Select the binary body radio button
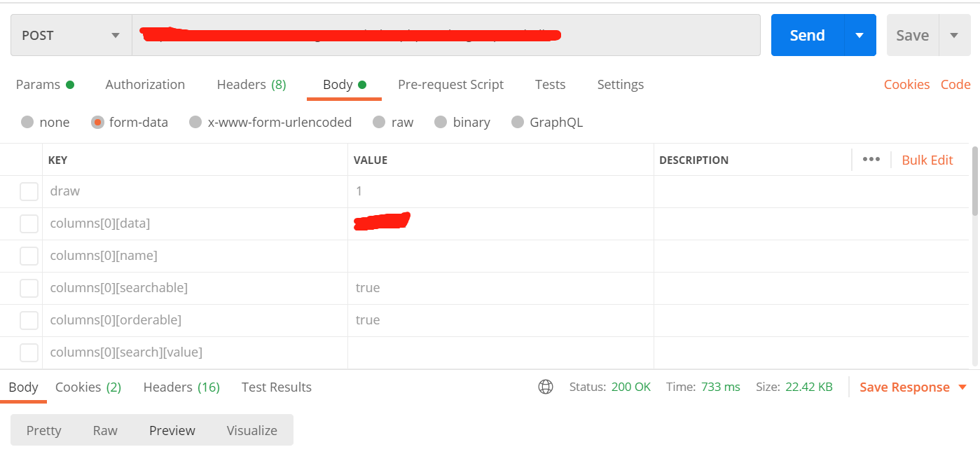The height and width of the screenshot is (454, 980). point(441,122)
